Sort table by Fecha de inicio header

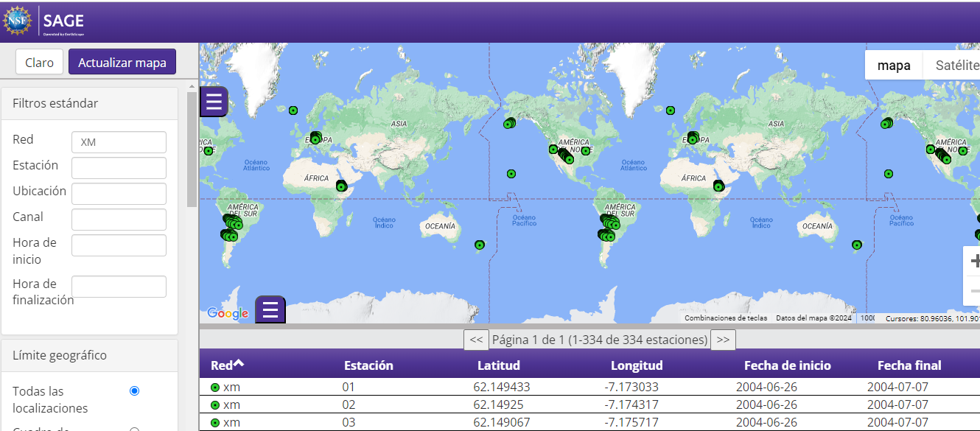click(787, 365)
